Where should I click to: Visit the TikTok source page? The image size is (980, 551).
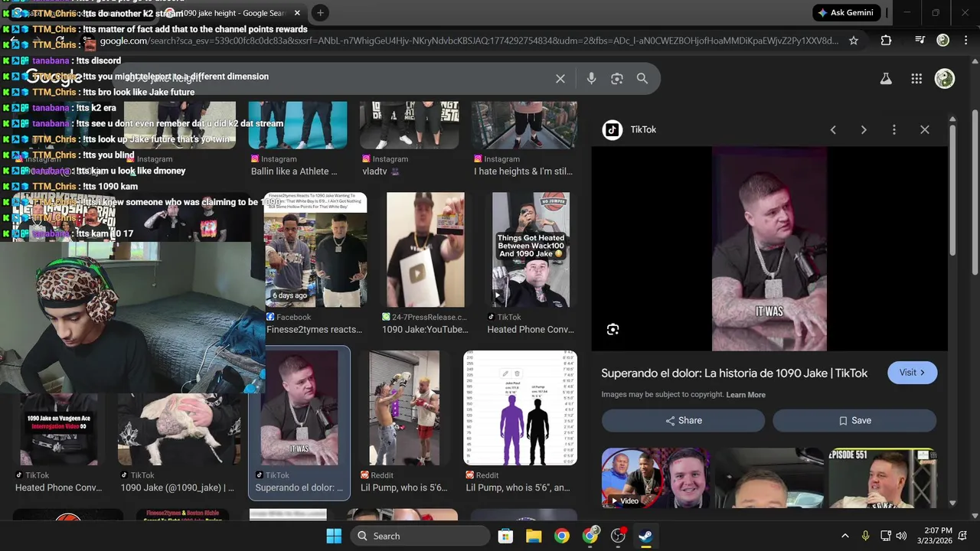[x=912, y=373]
